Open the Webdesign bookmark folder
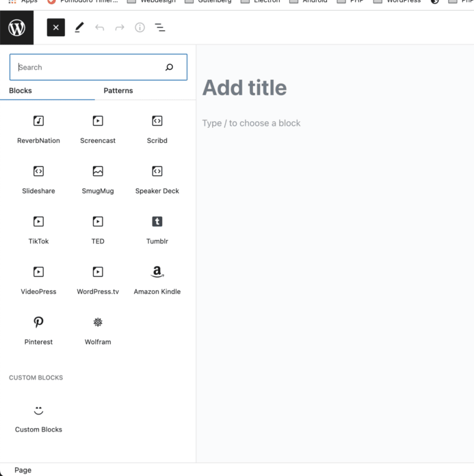The image size is (474, 476). (151, 2)
